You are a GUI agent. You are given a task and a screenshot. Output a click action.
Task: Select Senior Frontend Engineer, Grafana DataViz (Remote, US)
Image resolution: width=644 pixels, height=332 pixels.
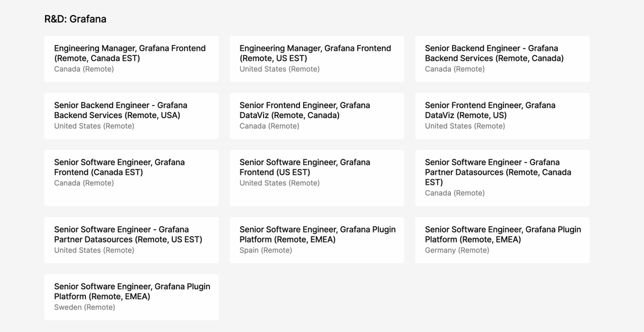pyautogui.click(x=502, y=116)
